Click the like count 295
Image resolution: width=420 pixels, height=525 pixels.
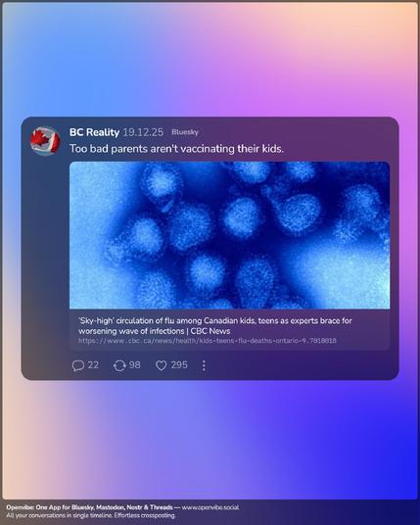pos(179,364)
